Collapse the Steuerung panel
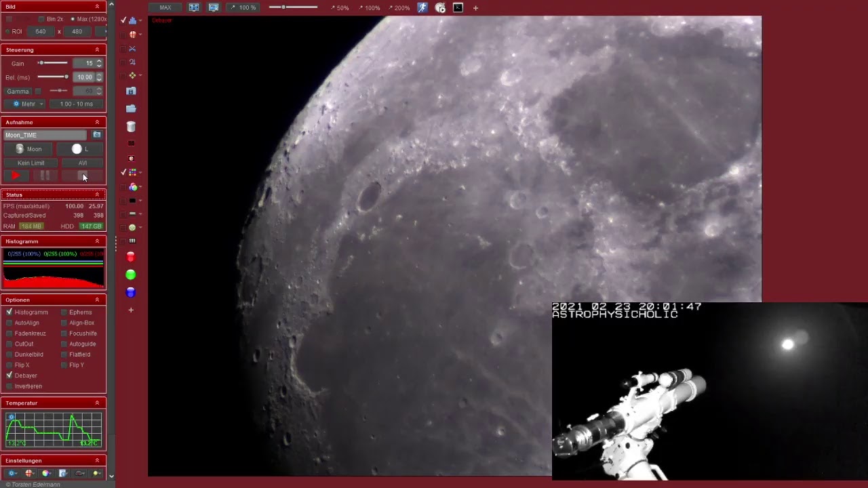Viewport: 868px width, 488px height. (97, 49)
